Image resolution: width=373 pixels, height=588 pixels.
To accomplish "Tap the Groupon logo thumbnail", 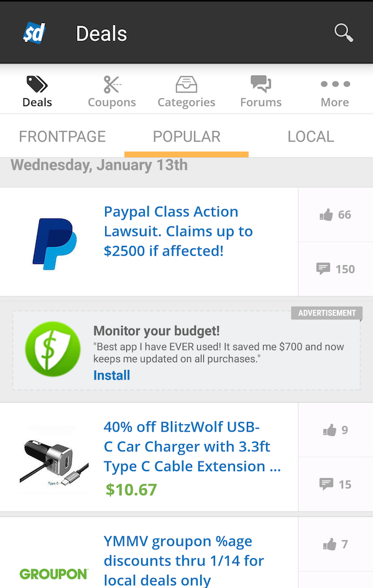I will (54, 574).
